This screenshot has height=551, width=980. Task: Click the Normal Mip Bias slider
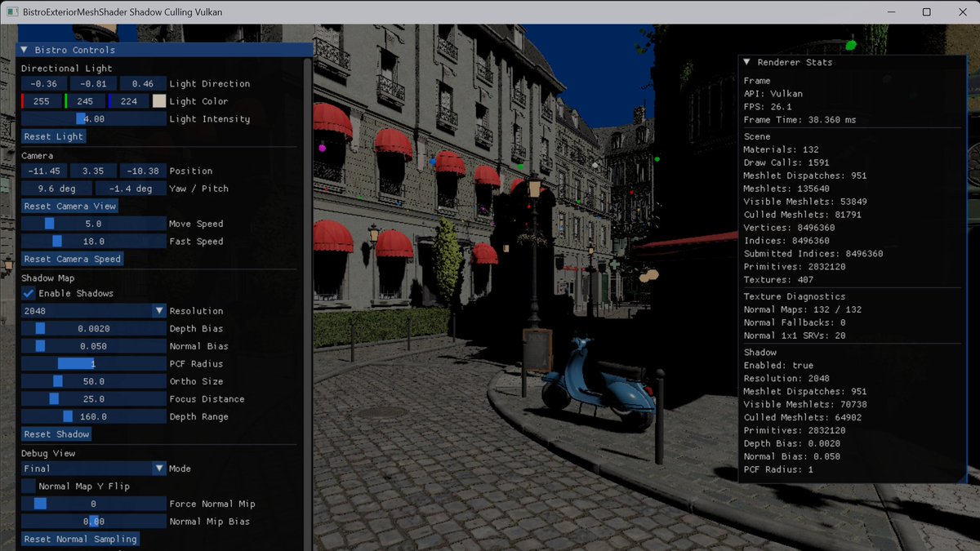(x=94, y=522)
